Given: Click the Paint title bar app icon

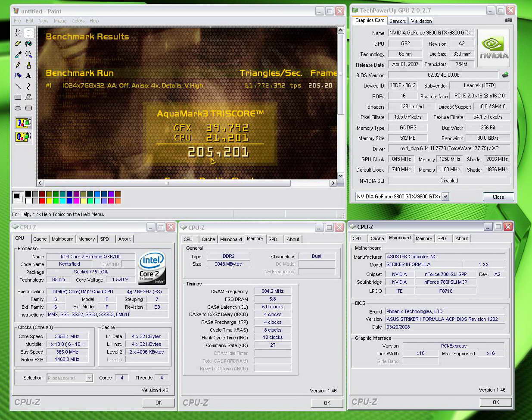Looking at the screenshot, I should click(16, 11).
